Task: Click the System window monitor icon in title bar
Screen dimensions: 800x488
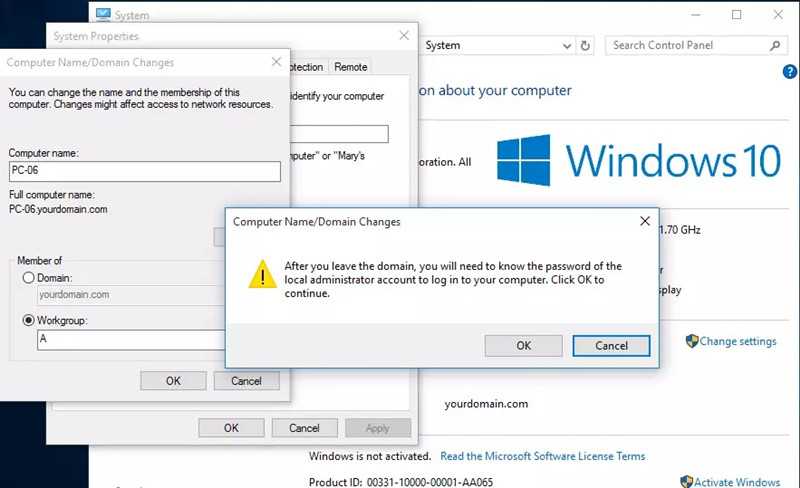Action: [102, 15]
